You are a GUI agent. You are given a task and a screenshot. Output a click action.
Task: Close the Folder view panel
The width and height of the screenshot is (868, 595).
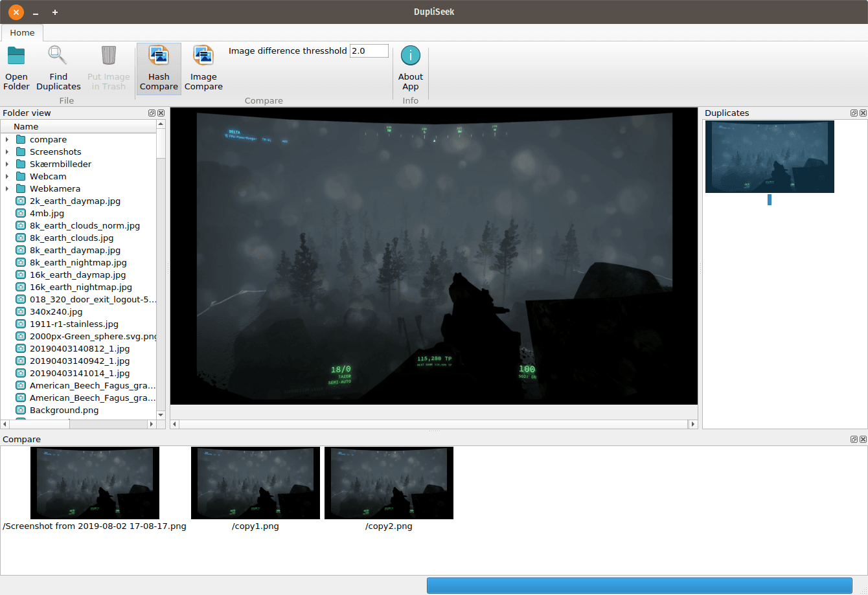[x=161, y=113]
